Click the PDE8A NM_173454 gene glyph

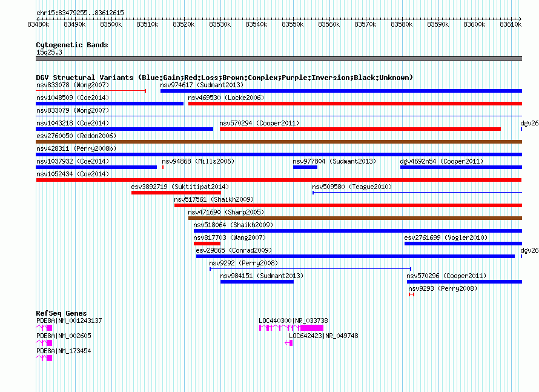(44, 358)
